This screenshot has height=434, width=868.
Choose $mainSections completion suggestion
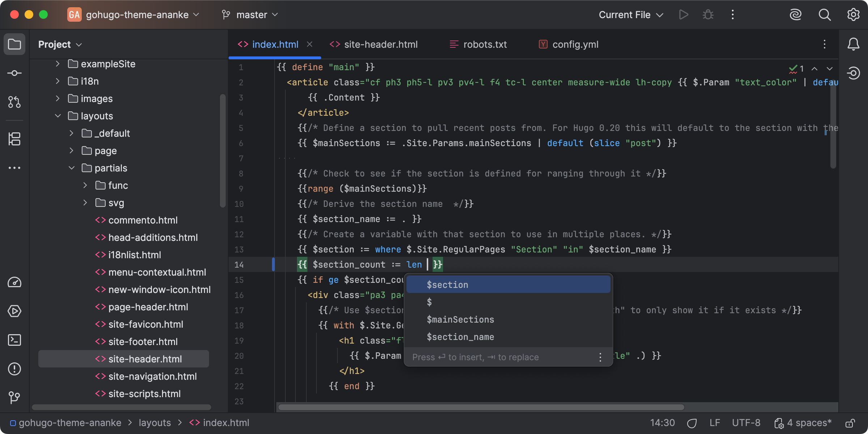(x=508, y=319)
